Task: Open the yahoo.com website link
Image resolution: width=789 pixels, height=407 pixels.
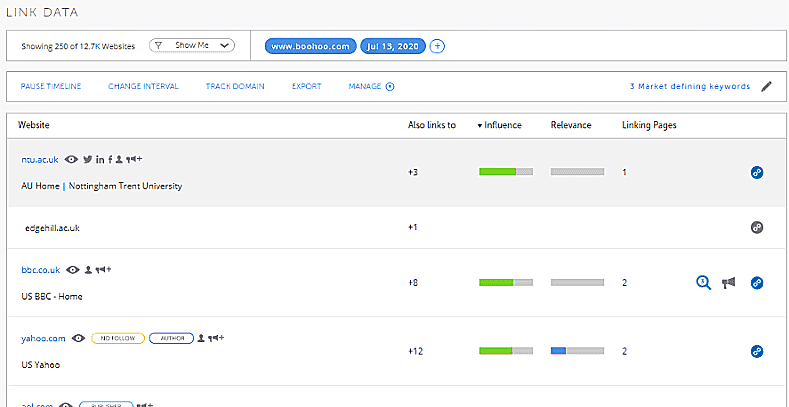Action: [x=43, y=338]
